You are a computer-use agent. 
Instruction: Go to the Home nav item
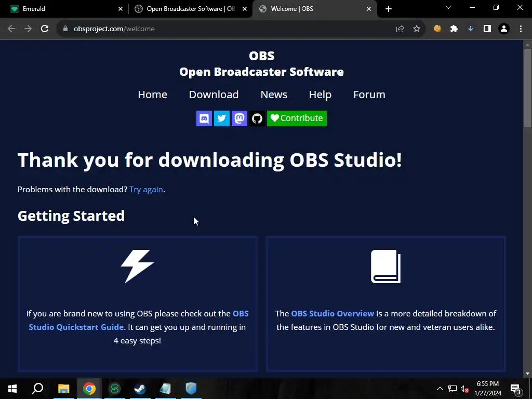[x=152, y=95]
